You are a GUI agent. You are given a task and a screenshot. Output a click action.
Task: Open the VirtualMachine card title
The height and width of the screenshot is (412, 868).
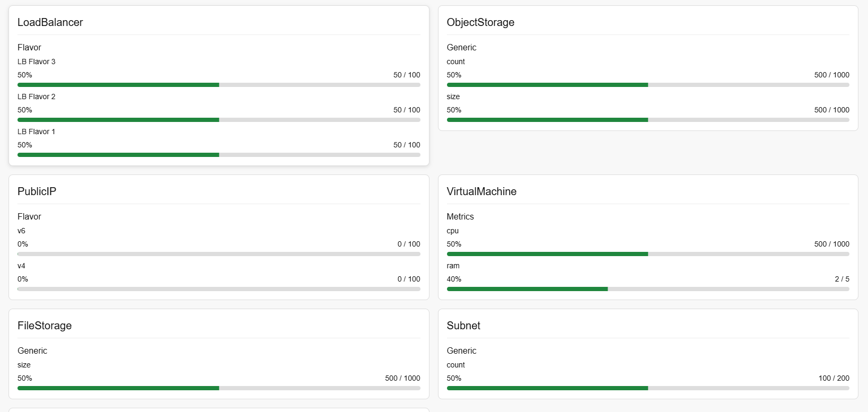481,191
